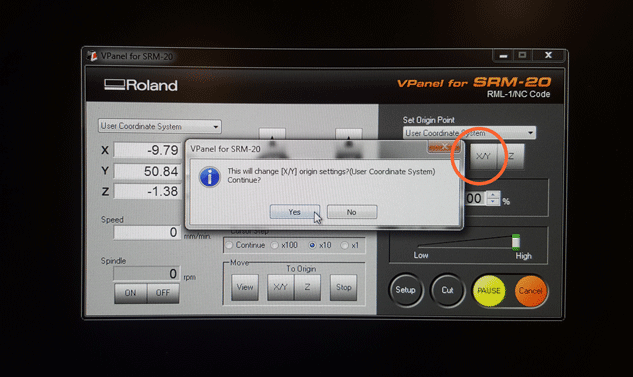Open the Setup round button
Viewport: 633px width, 377px height.
(x=406, y=290)
